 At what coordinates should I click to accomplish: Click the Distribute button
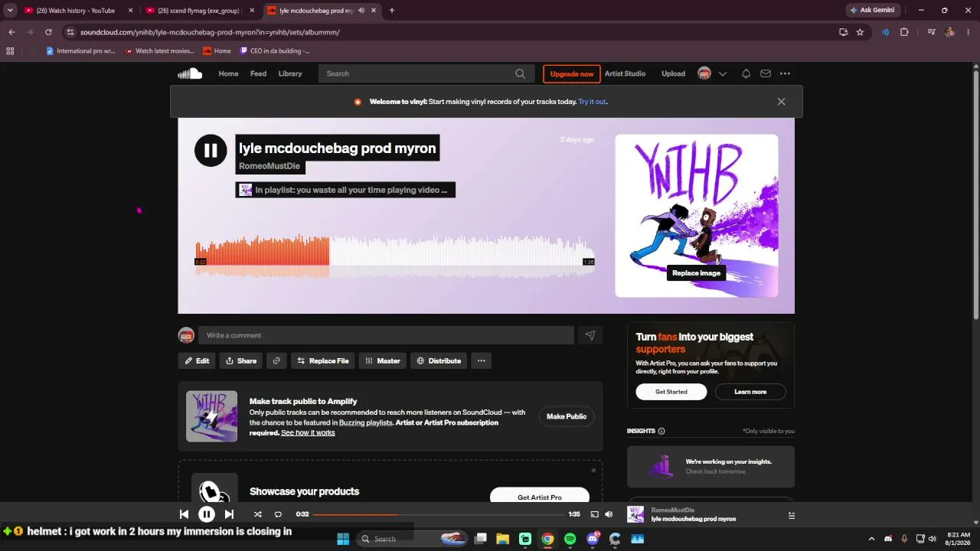coord(439,360)
